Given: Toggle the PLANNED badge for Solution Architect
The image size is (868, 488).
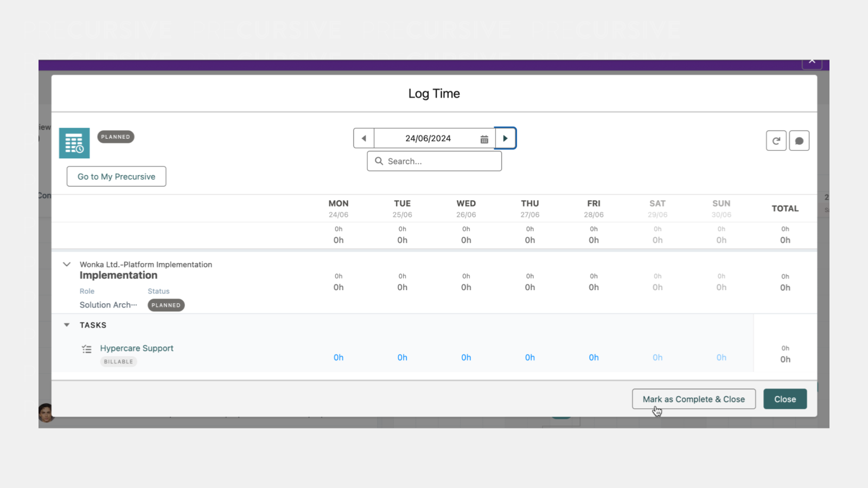Looking at the screenshot, I should (165, 305).
